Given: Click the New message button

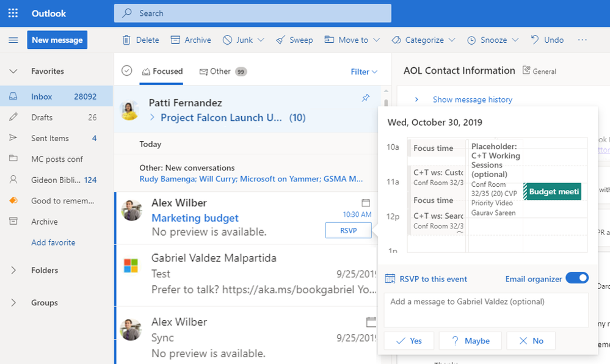Looking at the screenshot, I should (57, 40).
